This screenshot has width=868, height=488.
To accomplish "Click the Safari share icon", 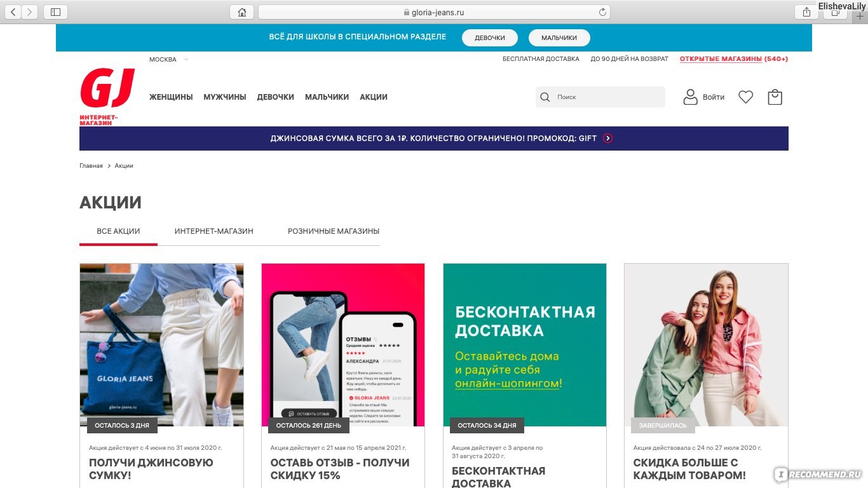I will (806, 12).
